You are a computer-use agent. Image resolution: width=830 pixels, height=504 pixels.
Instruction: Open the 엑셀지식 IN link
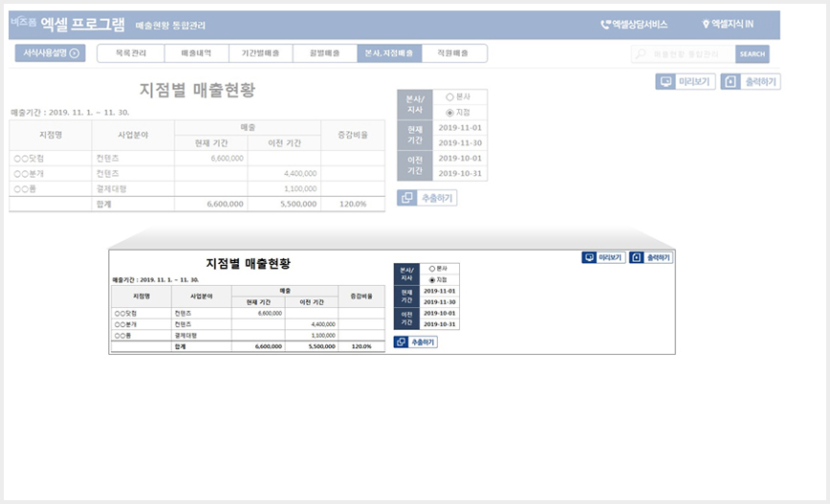tap(728, 24)
